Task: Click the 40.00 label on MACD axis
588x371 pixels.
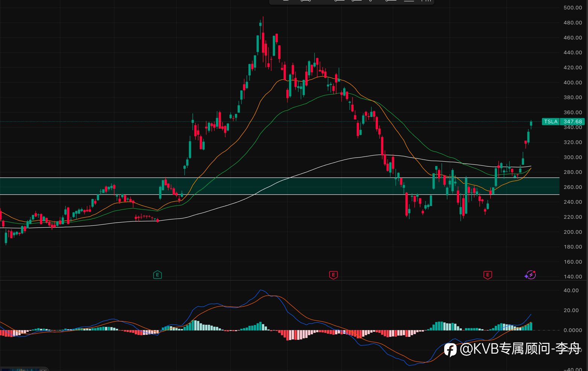Action: coord(571,290)
